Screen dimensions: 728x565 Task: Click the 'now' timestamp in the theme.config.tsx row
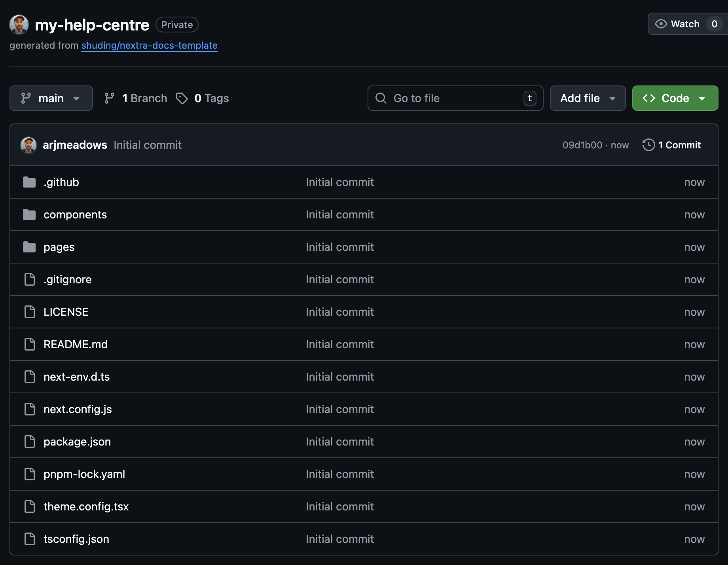click(694, 506)
